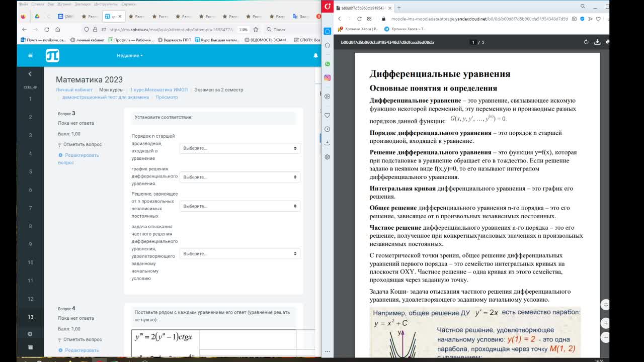Click 'Просмотр' breadcrumb link

click(x=167, y=97)
